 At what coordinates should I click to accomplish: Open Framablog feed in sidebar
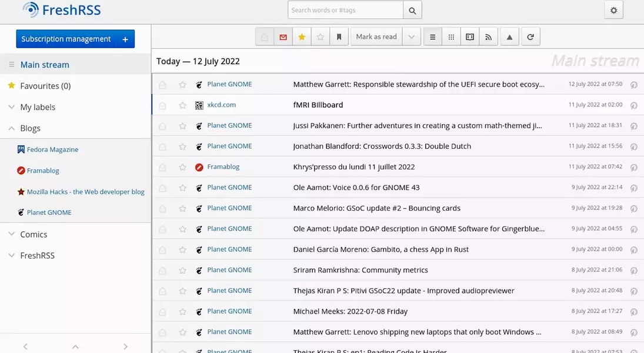pos(43,171)
